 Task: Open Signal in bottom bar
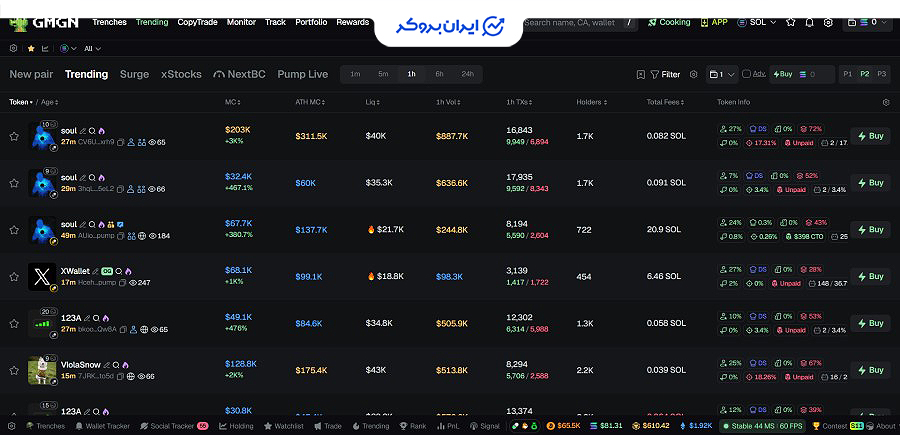[x=484, y=426]
